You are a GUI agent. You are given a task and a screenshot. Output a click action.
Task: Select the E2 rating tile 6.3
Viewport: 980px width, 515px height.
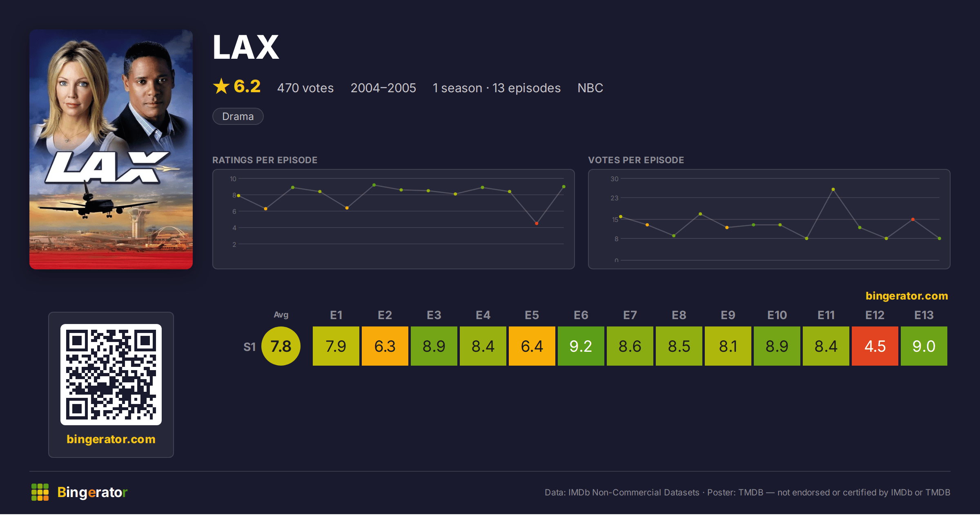tap(385, 346)
